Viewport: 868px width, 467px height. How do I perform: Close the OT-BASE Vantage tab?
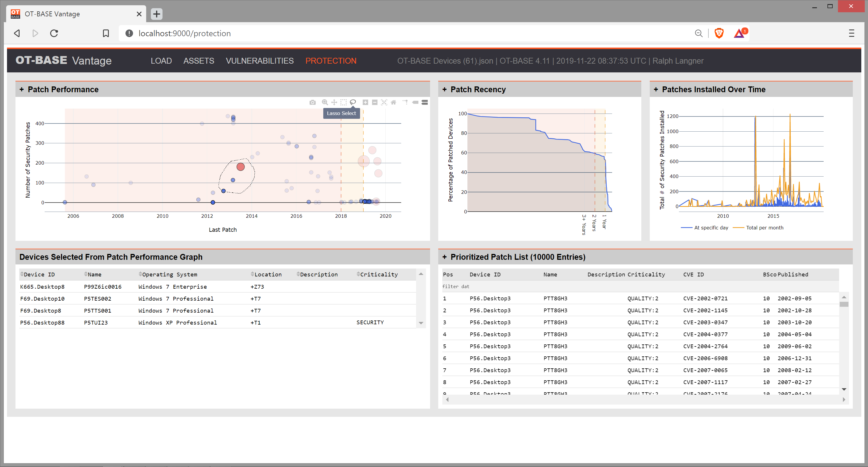[139, 14]
